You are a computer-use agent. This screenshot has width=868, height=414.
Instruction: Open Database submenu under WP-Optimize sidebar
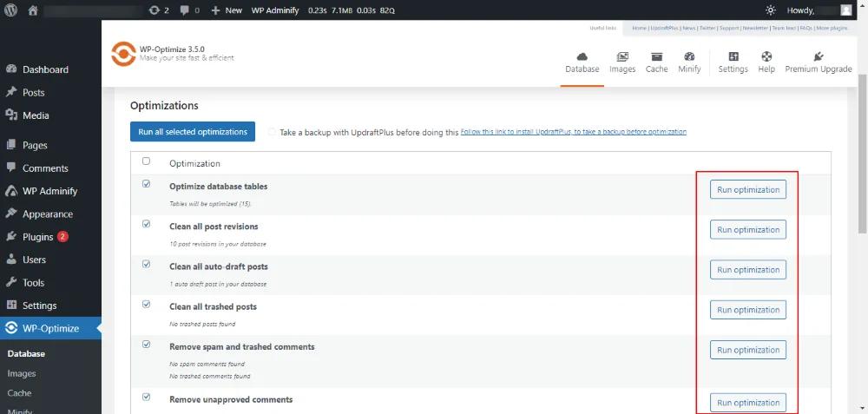(26, 353)
